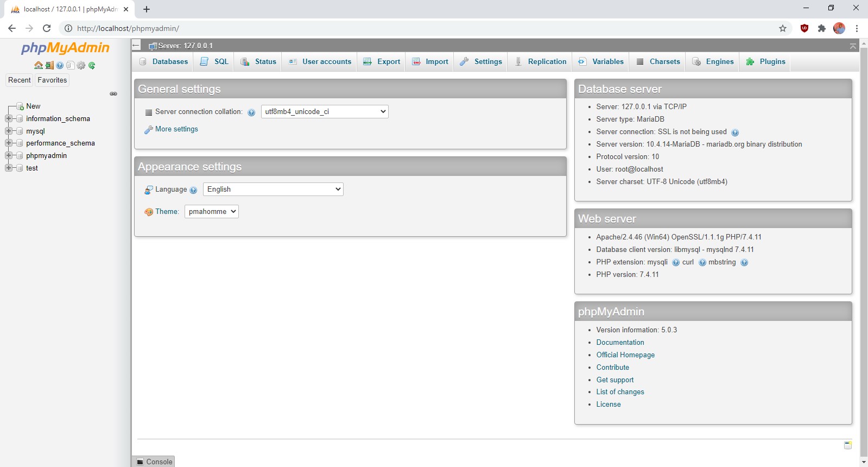Open navigation panel settings gear icon
The width and height of the screenshot is (868, 467).
click(81, 65)
